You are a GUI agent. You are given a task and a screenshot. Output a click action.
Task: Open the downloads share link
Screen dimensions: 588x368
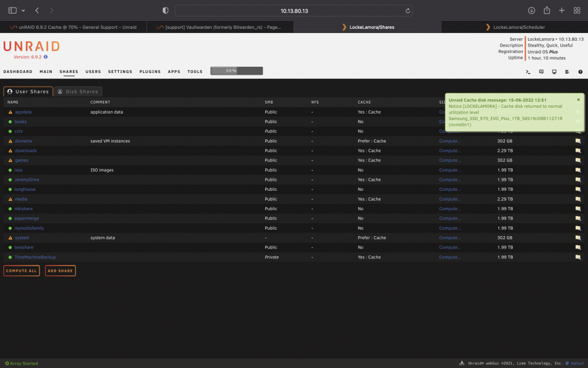26,151
